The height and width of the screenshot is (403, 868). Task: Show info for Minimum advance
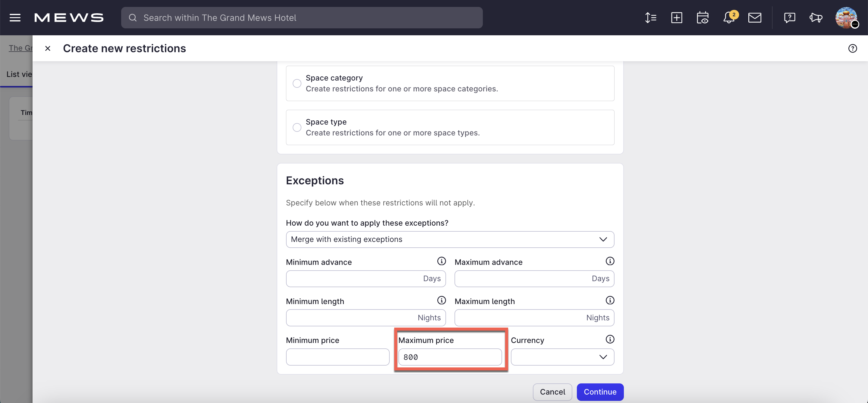[442, 261]
